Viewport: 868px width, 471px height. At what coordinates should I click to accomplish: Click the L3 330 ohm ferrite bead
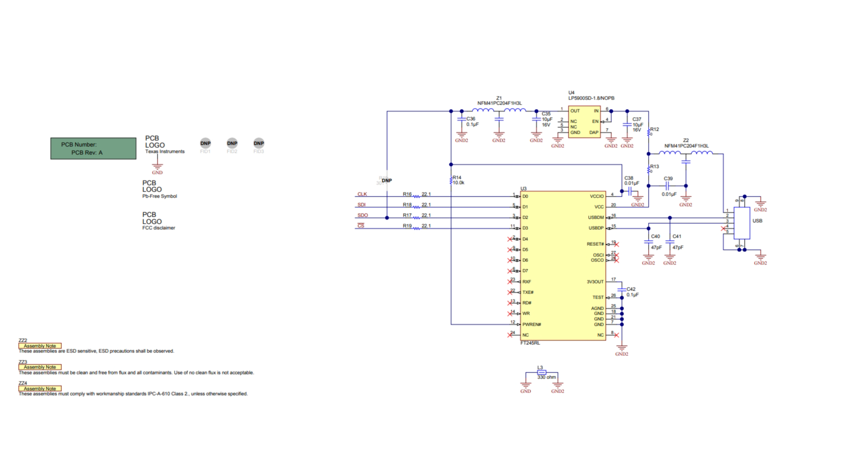click(x=541, y=372)
